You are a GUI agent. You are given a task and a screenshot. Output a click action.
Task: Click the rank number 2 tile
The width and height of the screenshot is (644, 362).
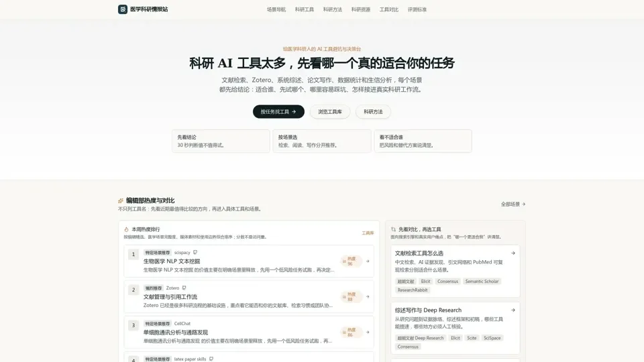[x=133, y=290]
